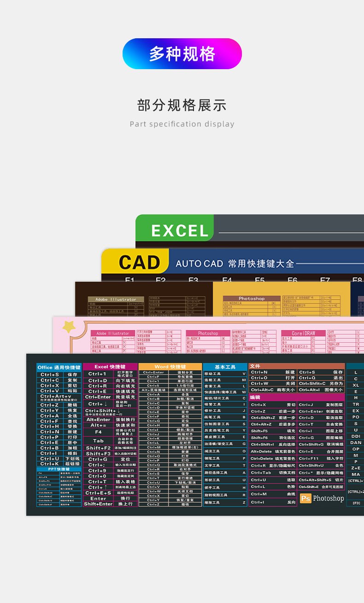
Task: Click the yellow CAD label badge
Action: (x=139, y=263)
